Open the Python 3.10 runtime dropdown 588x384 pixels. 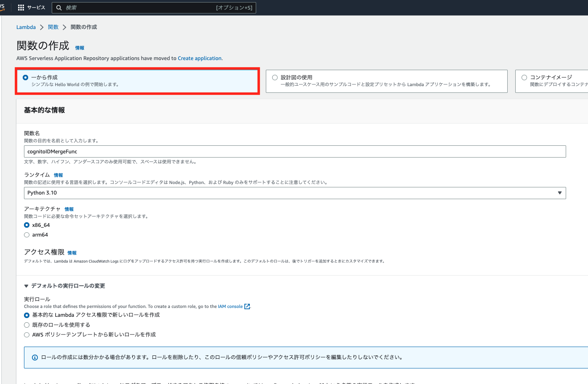click(295, 193)
